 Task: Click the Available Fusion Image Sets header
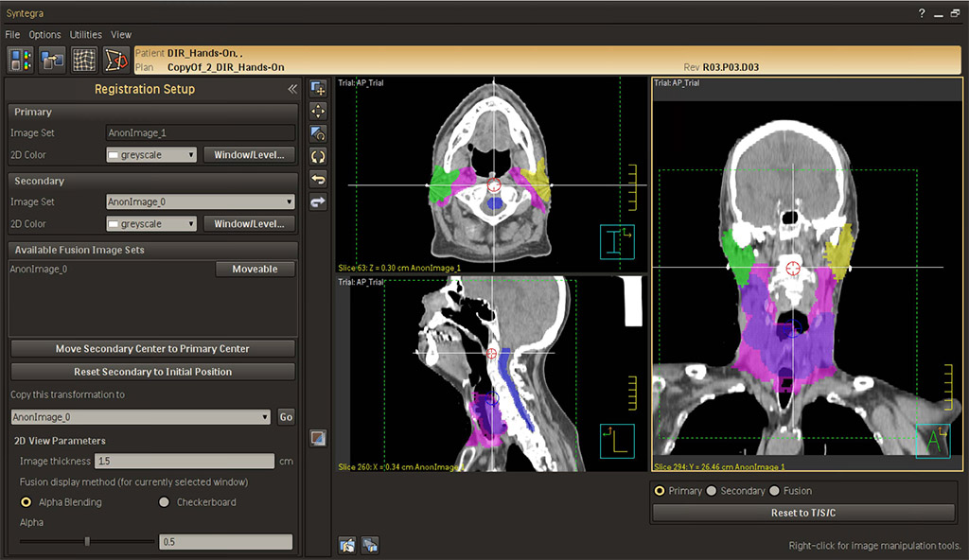pos(152,250)
